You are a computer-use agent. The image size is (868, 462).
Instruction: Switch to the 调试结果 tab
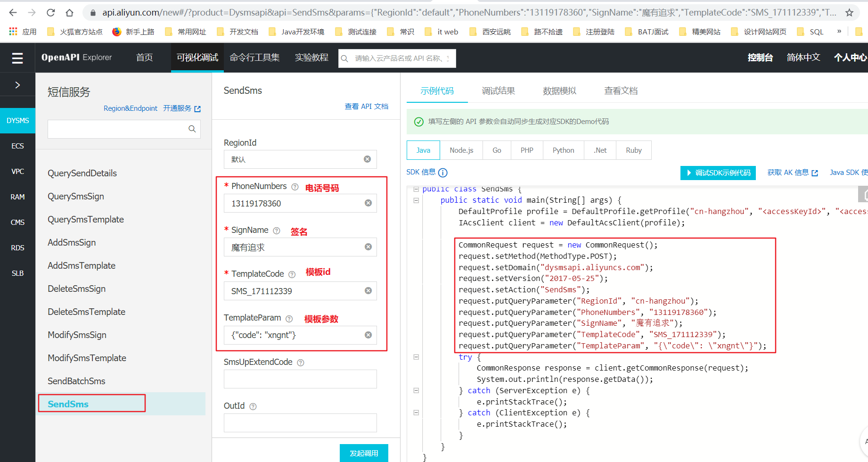(499, 91)
